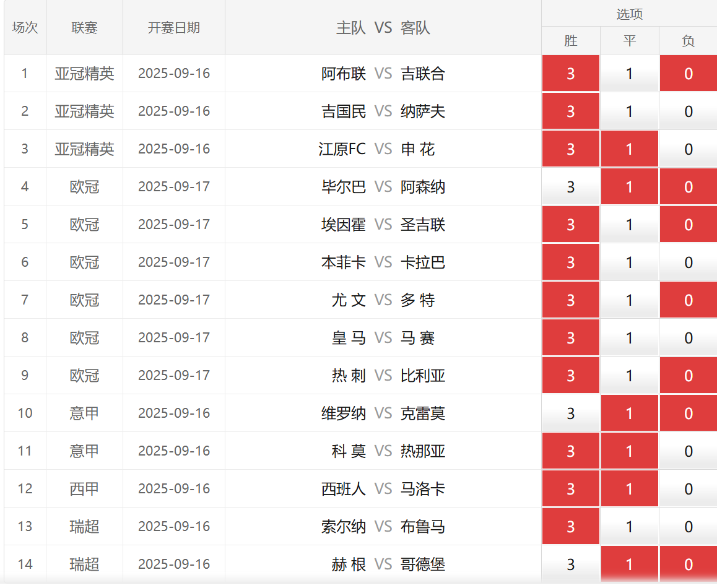
Task: Deselect loss 0 for 毕尔巴 vs 阿森纳
Action: tap(688, 186)
